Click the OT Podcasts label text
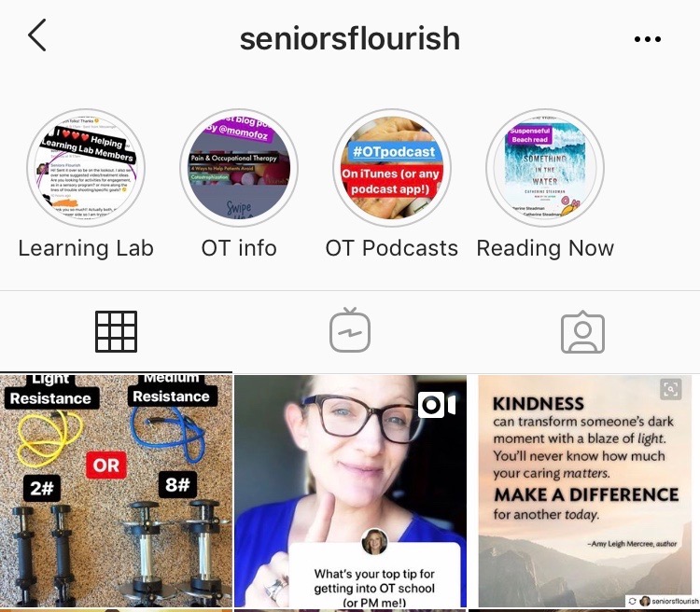This screenshot has width=700, height=612. (392, 248)
